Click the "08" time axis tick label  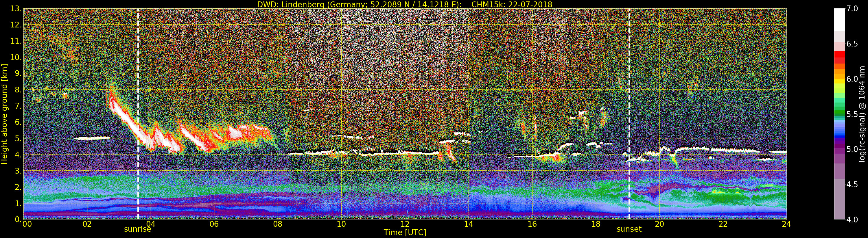pos(278,224)
